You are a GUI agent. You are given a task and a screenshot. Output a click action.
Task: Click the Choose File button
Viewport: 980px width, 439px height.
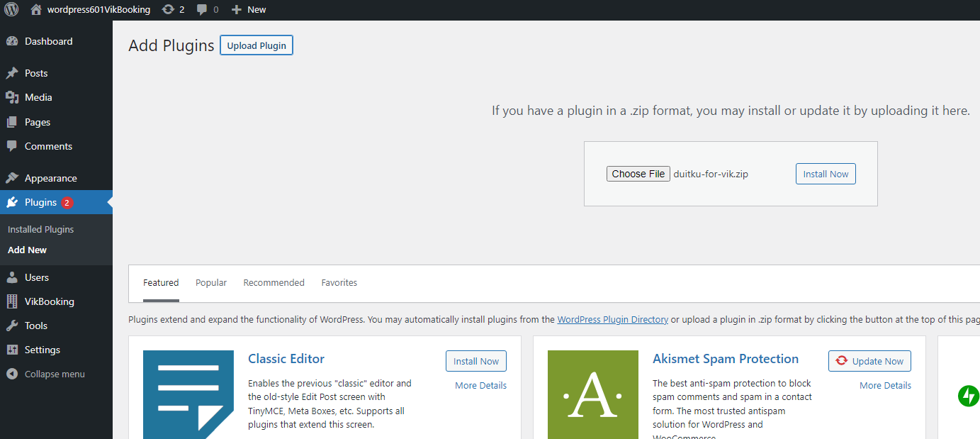[x=638, y=174]
